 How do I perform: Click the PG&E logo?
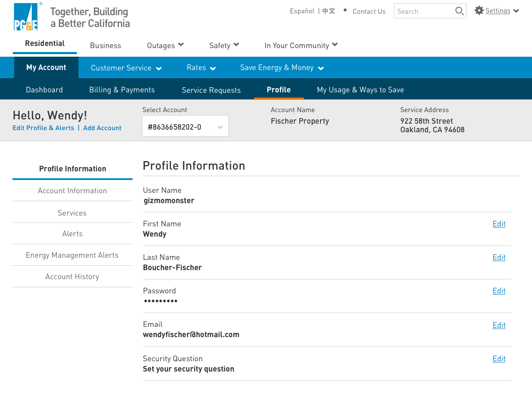coord(26,16)
